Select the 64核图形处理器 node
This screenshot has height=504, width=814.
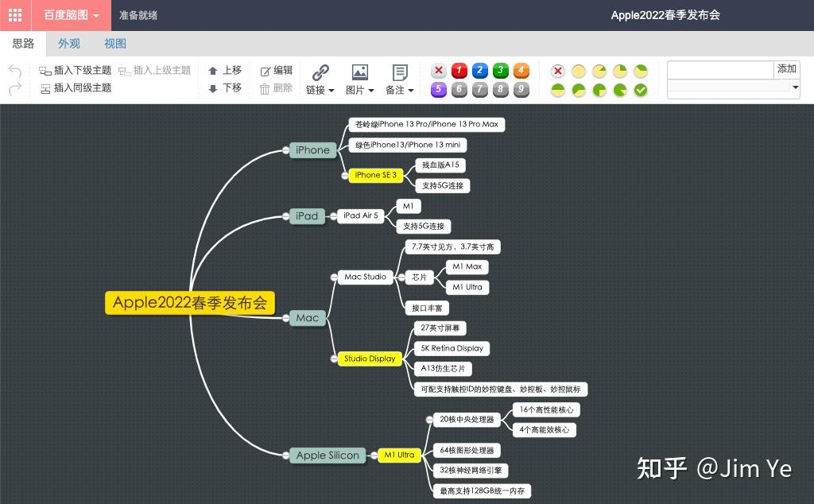(x=467, y=451)
